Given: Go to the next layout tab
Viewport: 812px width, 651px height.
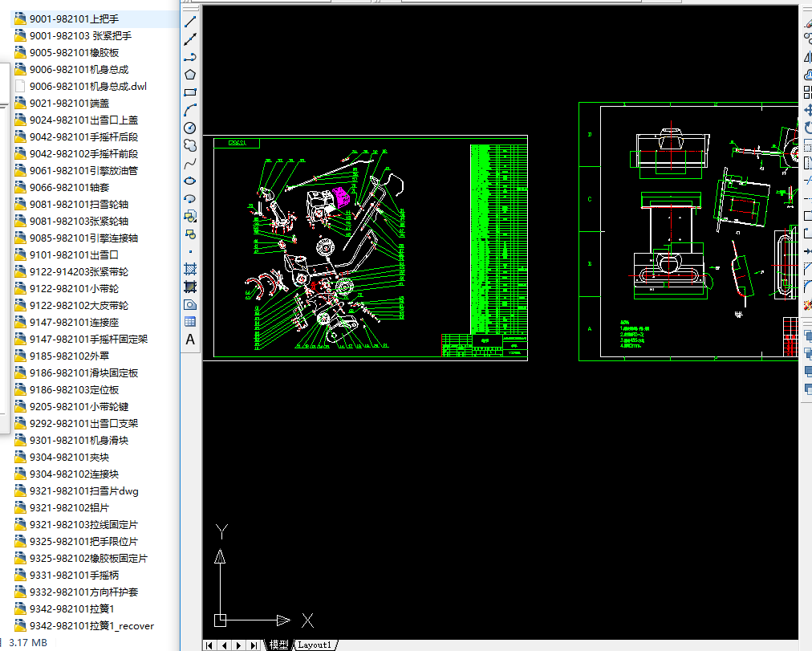Looking at the screenshot, I should pos(238,645).
